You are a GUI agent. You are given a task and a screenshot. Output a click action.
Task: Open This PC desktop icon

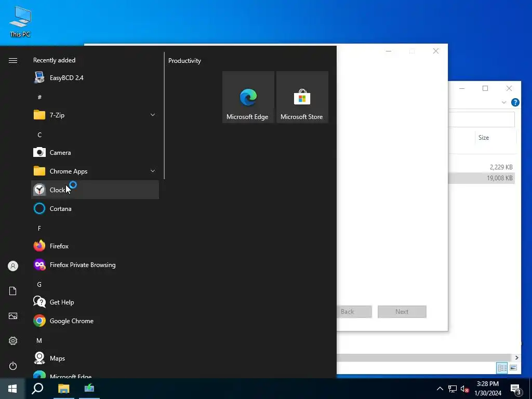click(x=20, y=21)
